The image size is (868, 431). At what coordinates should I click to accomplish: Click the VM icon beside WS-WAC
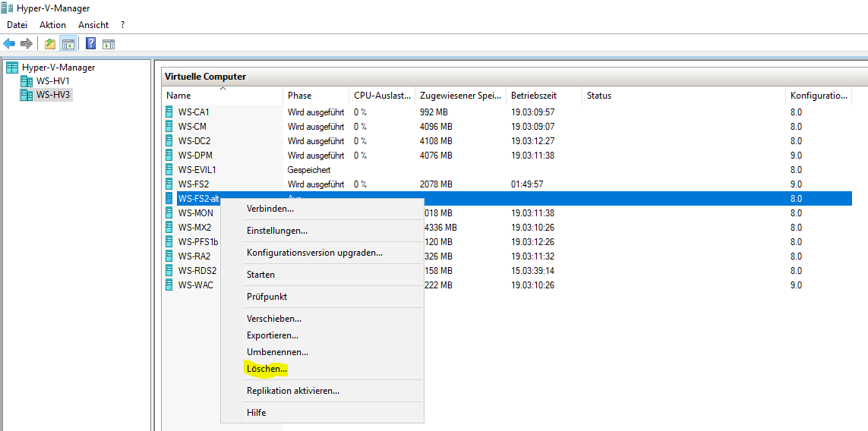tap(169, 285)
